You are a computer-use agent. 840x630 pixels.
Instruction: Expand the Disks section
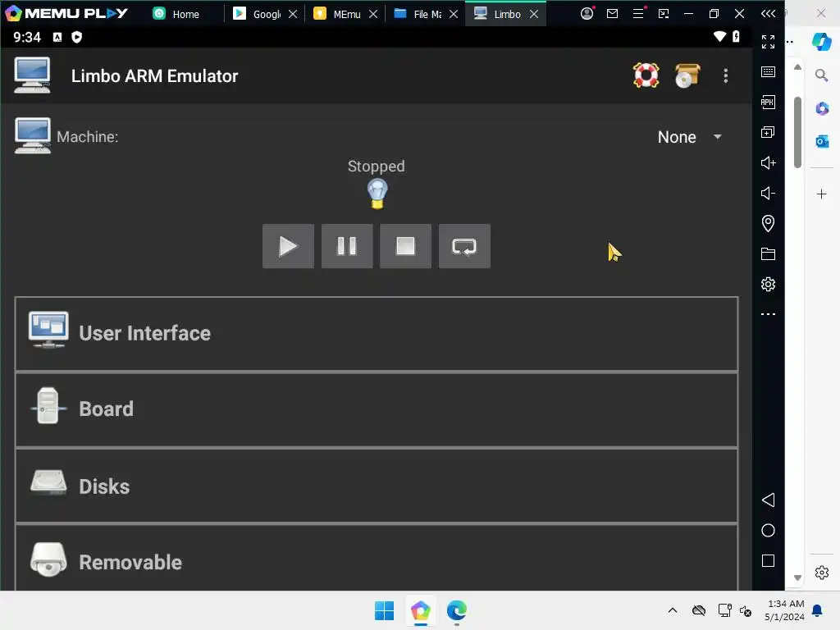pyautogui.click(x=377, y=486)
